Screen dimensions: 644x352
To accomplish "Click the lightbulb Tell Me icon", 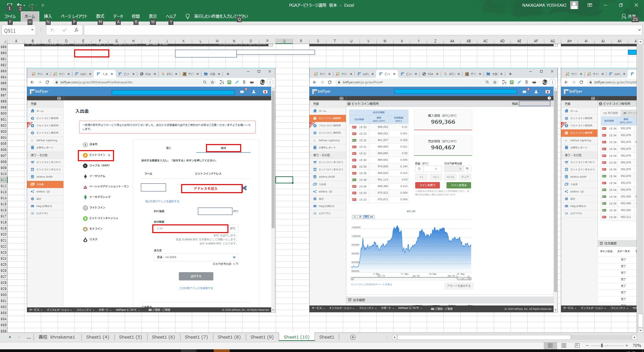I will pyautogui.click(x=187, y=16).
